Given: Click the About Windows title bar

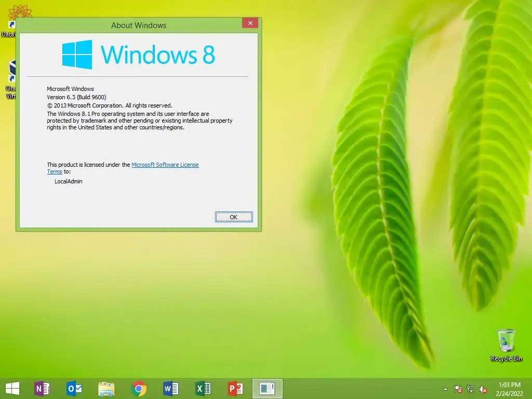Looking at the screenshot, I should (138, 25).
